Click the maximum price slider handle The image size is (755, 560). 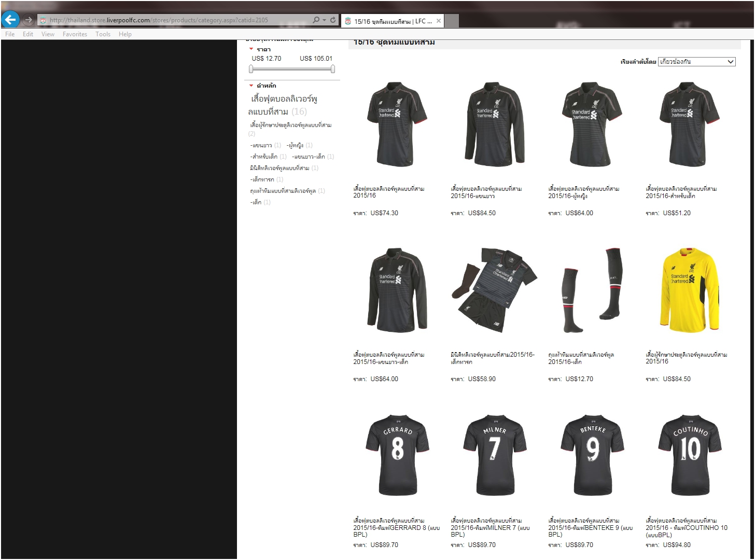click(333, 69)
